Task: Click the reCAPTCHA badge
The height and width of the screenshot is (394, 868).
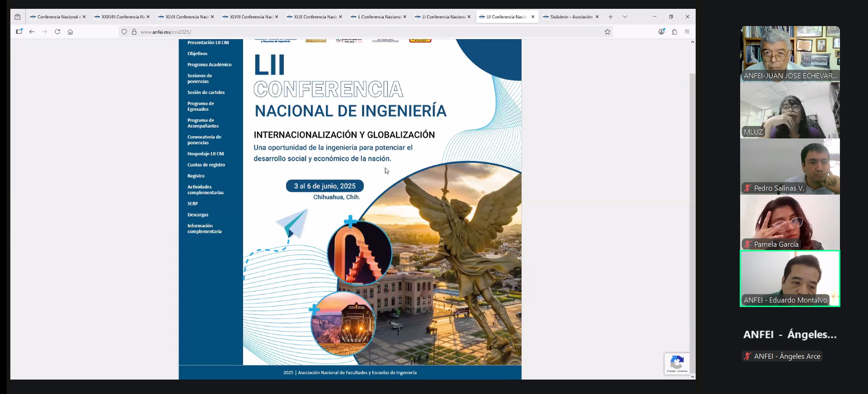Action: [x=677, y=364]
